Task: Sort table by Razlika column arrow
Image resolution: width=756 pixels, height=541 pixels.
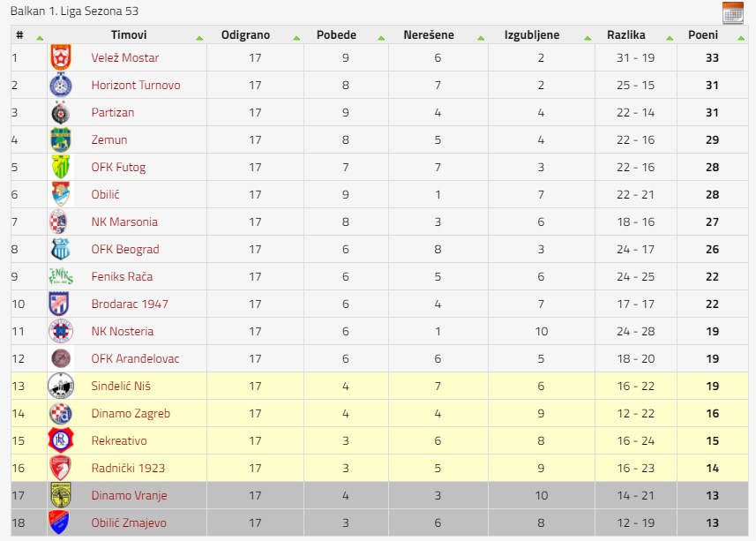Action: point(670,38)
